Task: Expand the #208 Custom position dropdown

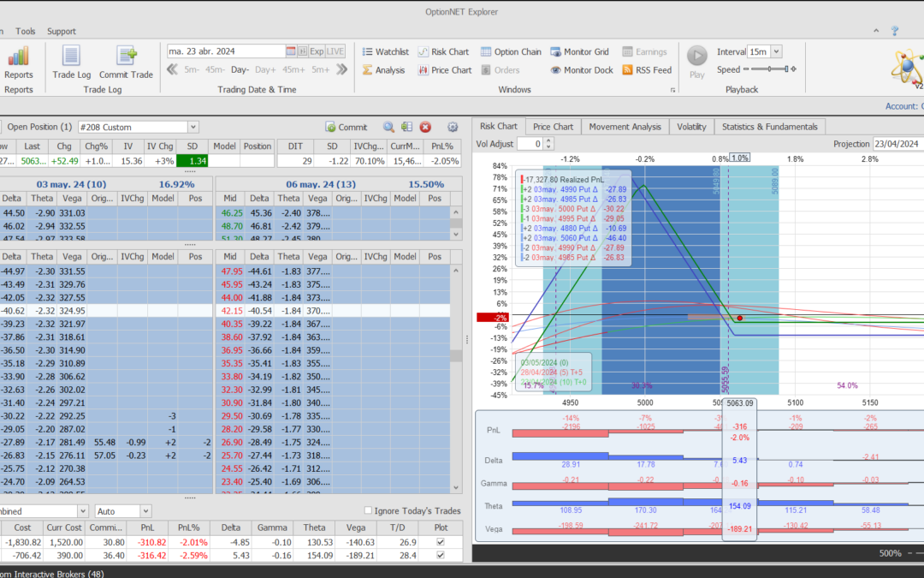Action: point(192,127)
